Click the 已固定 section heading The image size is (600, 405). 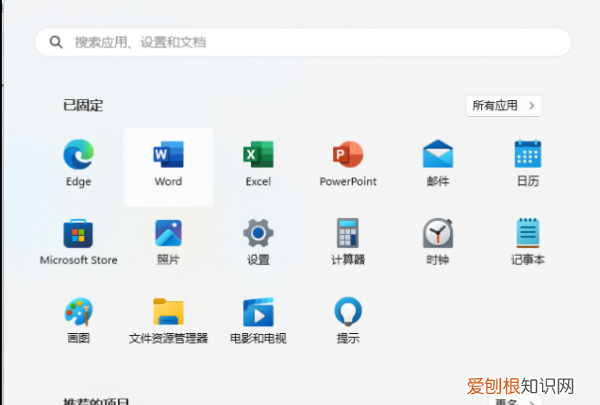(x=83, y=105)
